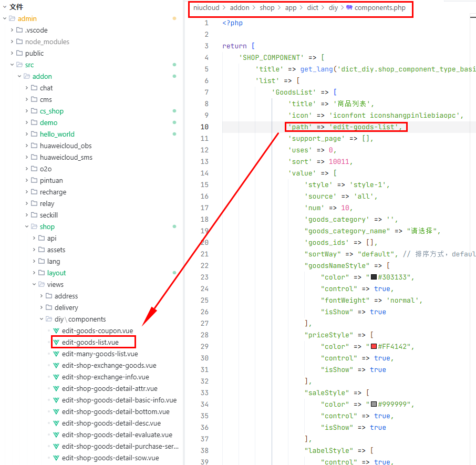Click the components.php breadcrumb filename

click(x=380, y=8)
